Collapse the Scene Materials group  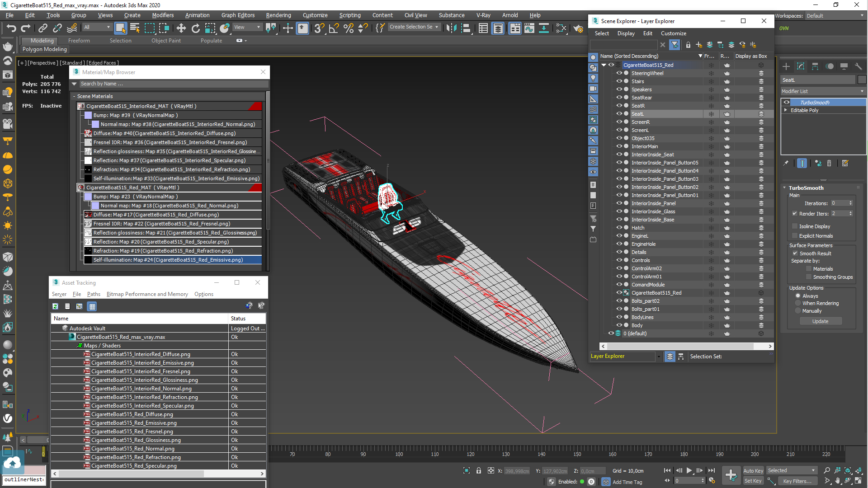[74, 96]
